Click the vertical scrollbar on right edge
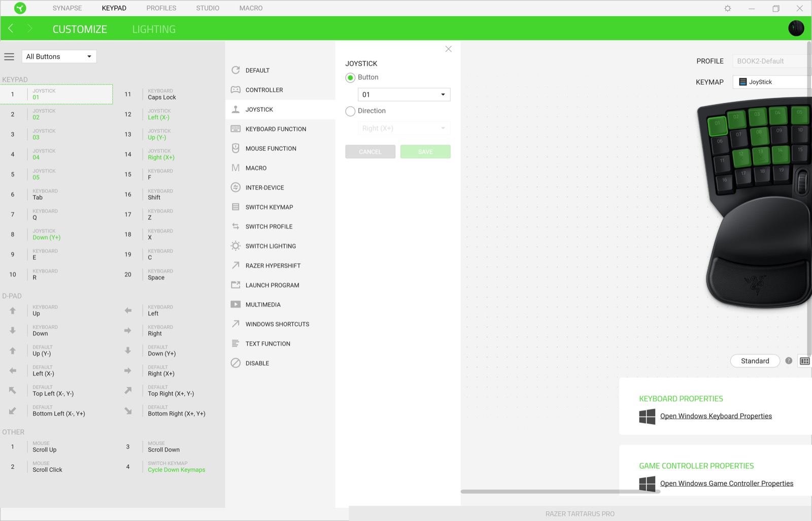 coord(809,198)
